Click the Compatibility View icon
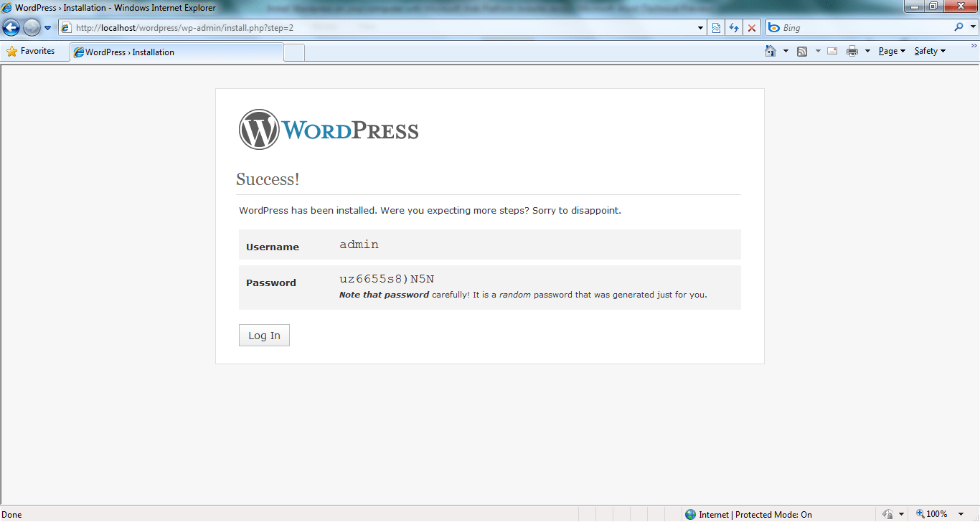The height and width of the screenshot is (522, 980). pos(716,28)
